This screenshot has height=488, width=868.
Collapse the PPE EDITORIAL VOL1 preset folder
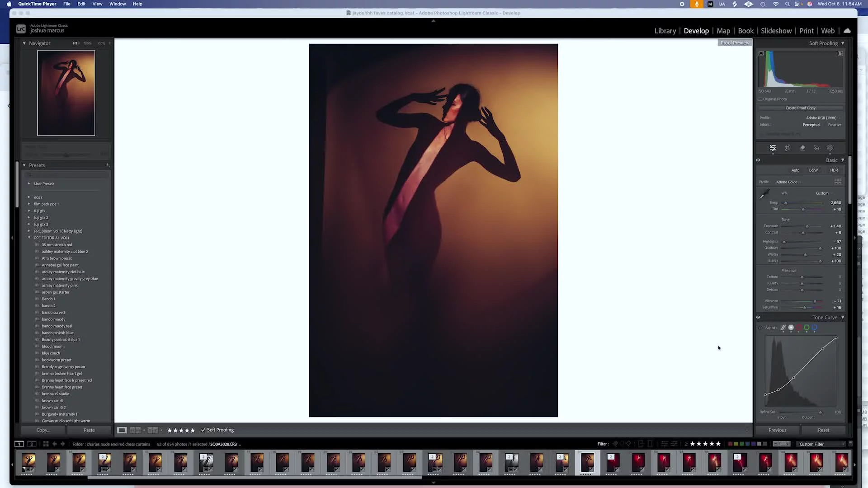point(29,238)
